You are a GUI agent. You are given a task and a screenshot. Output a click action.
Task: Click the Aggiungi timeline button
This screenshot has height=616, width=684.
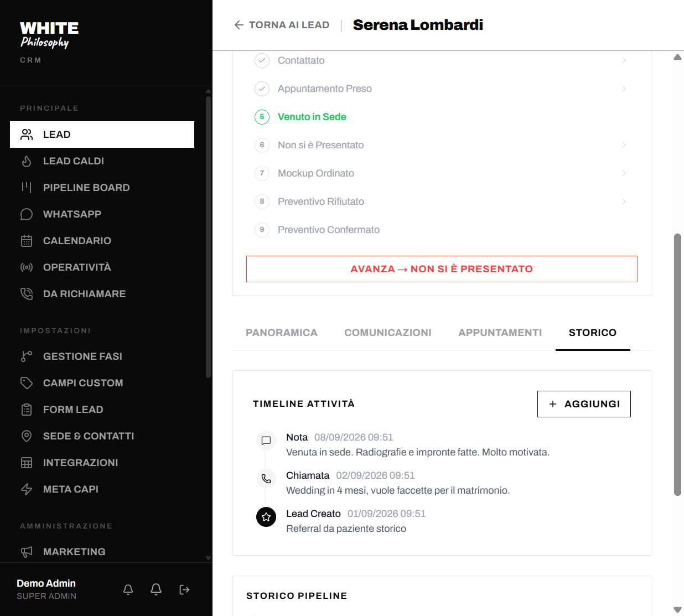pyautogui.click(x=584, y=404)
